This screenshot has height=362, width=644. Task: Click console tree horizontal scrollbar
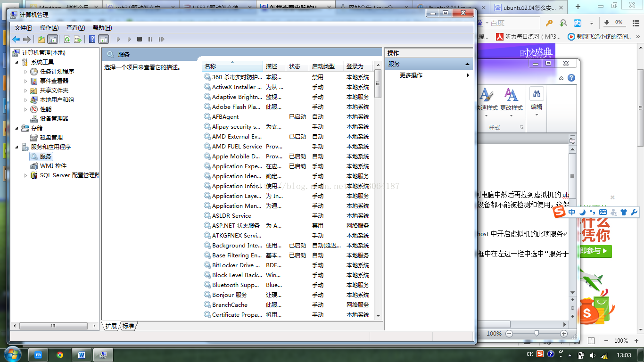53,326
